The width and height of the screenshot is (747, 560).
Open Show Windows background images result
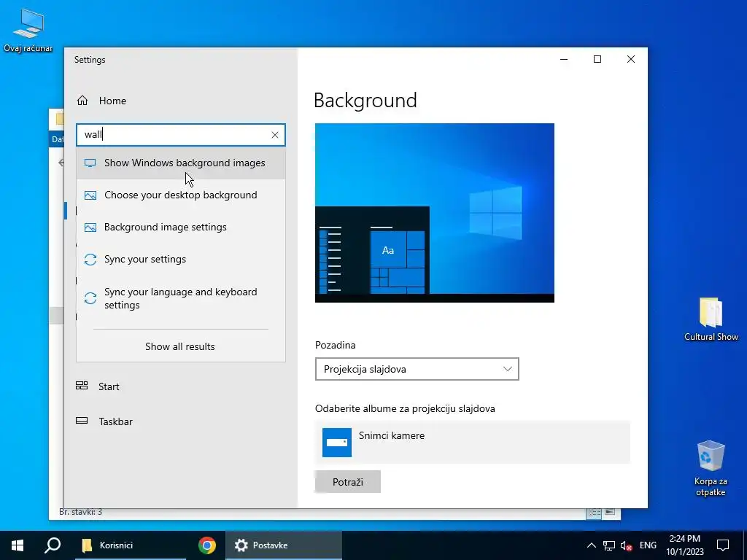181,163
